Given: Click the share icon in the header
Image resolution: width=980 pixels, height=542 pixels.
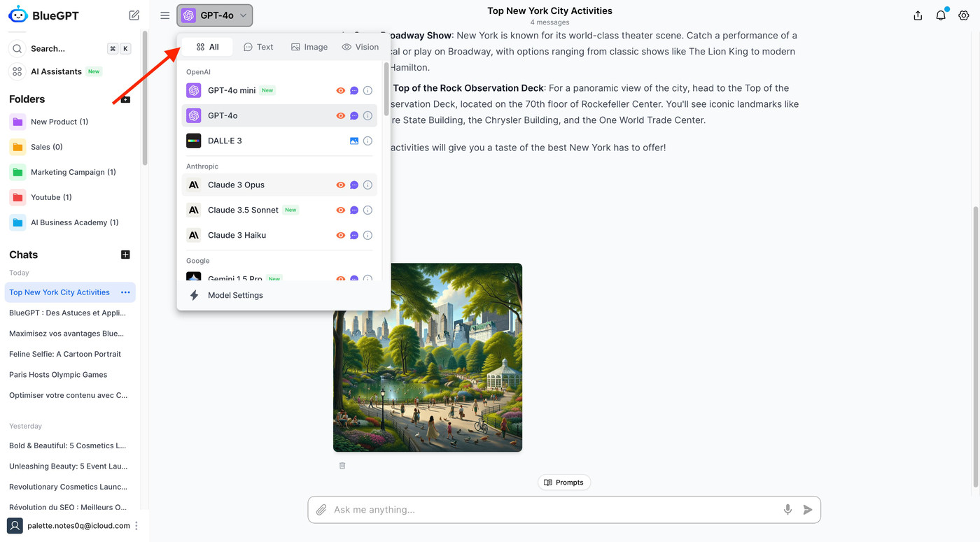Looking at the screenshot, I should point(918,15).
